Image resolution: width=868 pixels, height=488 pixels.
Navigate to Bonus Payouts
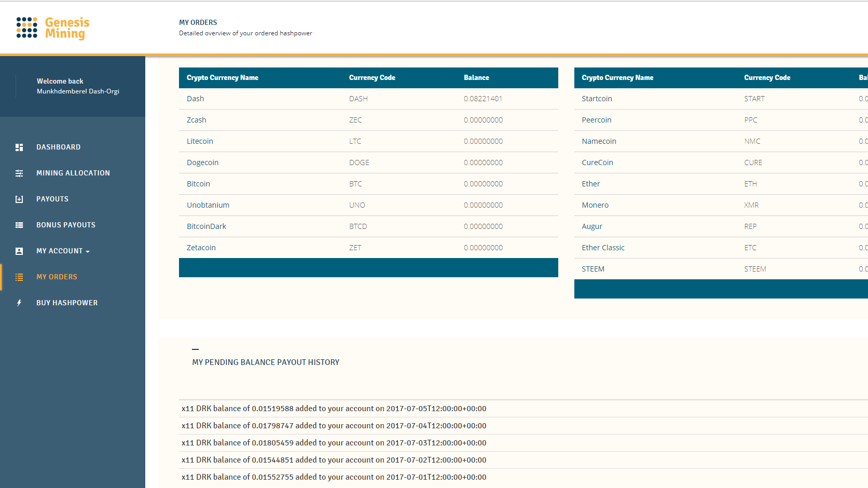click(x=66, y=225)
